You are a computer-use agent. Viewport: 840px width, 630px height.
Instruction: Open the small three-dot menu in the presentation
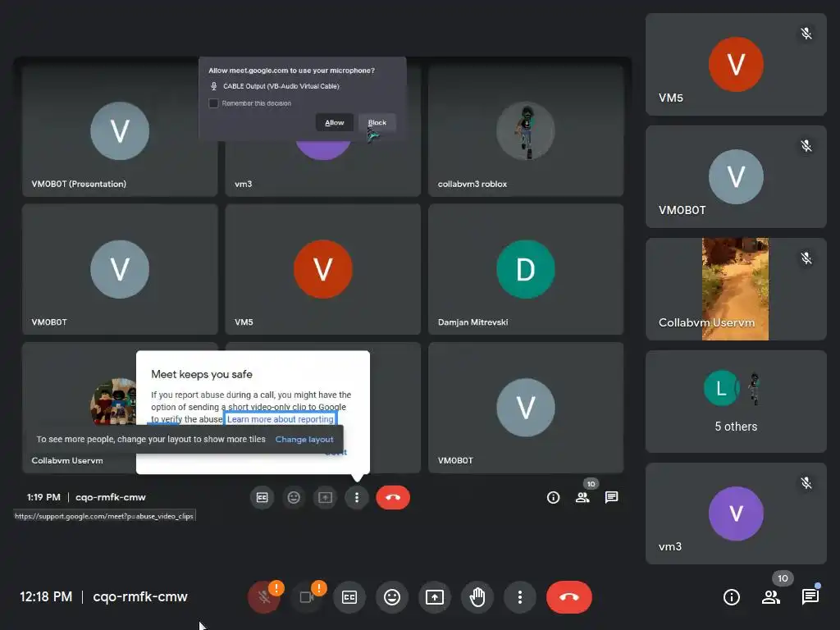pyautogui.click(x=357, y=497)
